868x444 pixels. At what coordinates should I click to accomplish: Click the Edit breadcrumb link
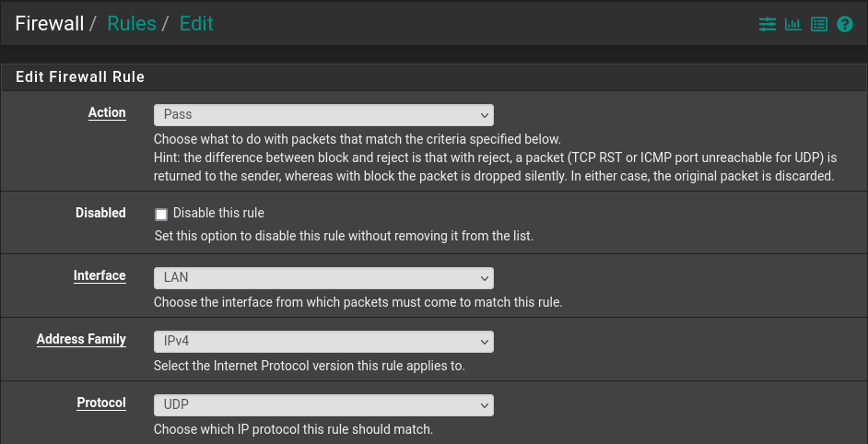click(196, 24)
